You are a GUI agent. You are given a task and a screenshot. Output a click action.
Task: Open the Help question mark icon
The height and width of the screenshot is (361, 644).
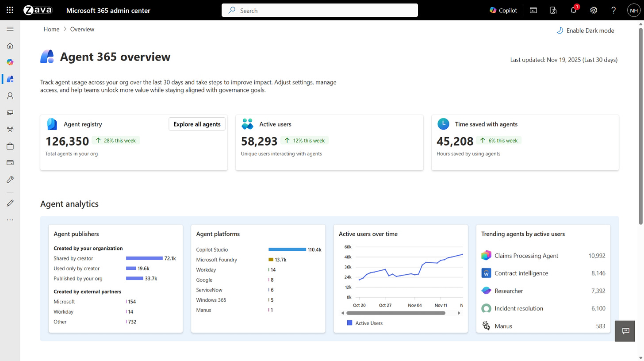pos(613,10)
